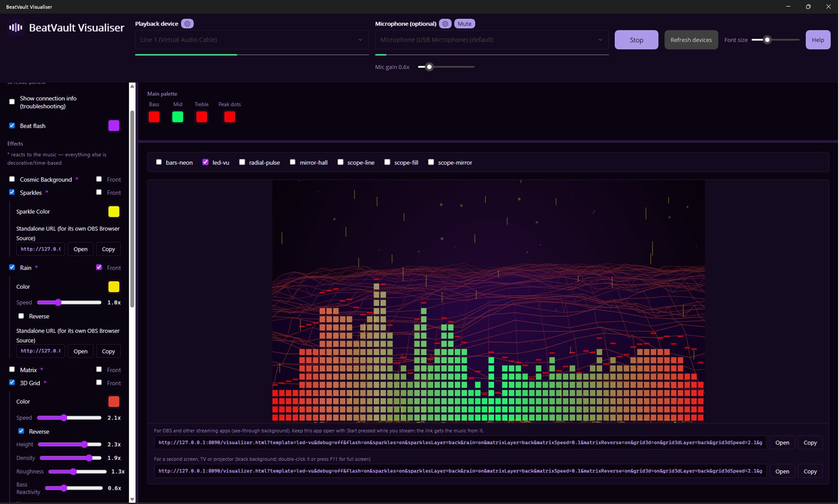Change the Rain Color swatch

(x=114, y=287)
